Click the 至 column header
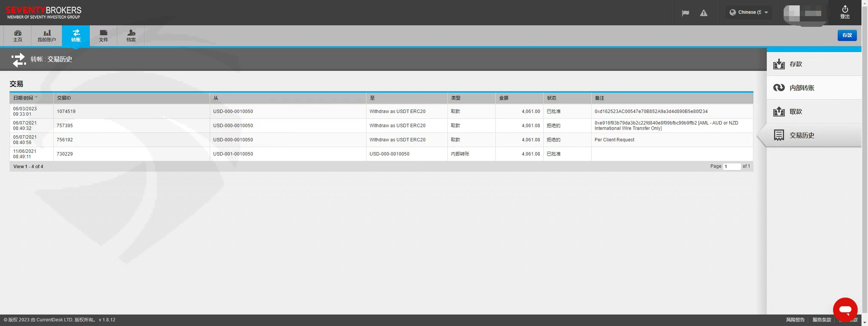This screenshot has width=868, height=326. coord(407,98)
